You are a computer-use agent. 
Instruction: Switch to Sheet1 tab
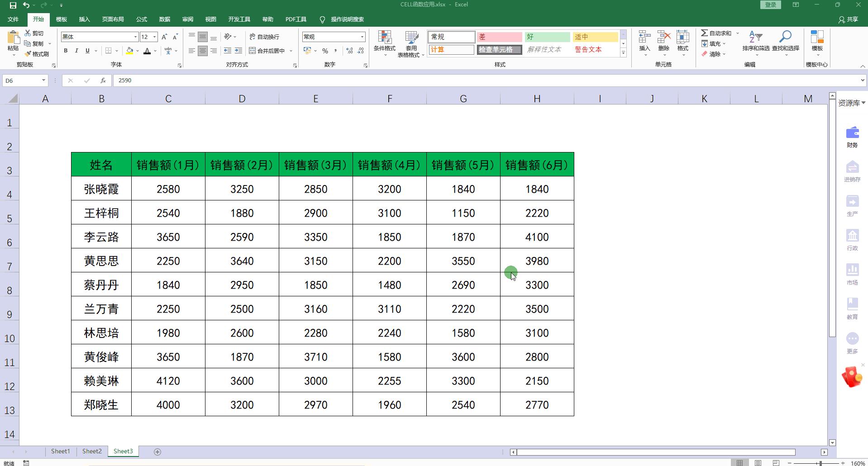pyautogui.click(x=60, y=451)
